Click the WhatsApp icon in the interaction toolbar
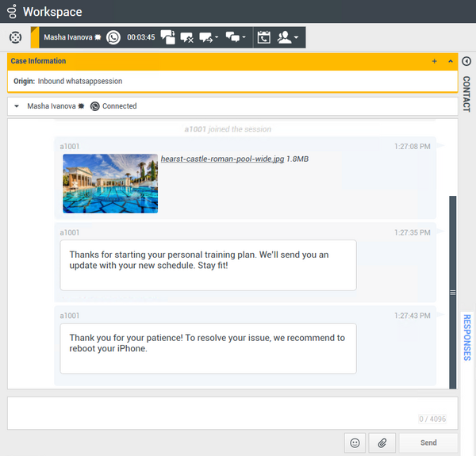The width and height of the screenshot is (476, 456). pos(113,37)
